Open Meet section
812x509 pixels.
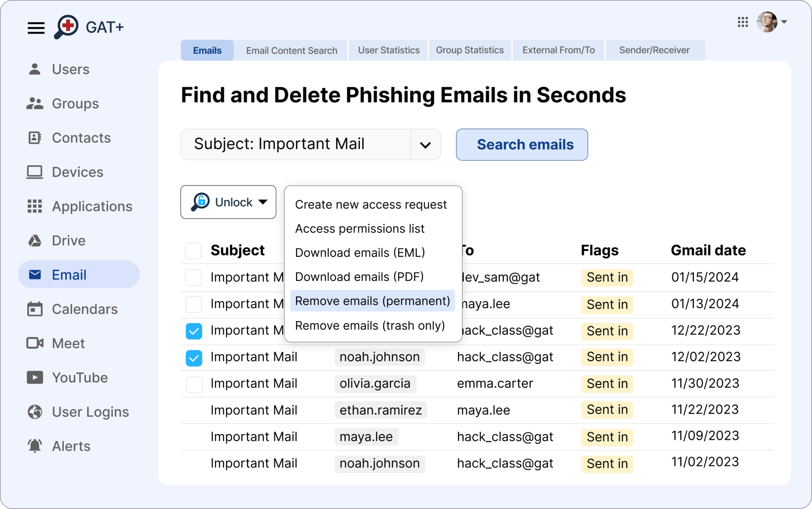point(56,343)
